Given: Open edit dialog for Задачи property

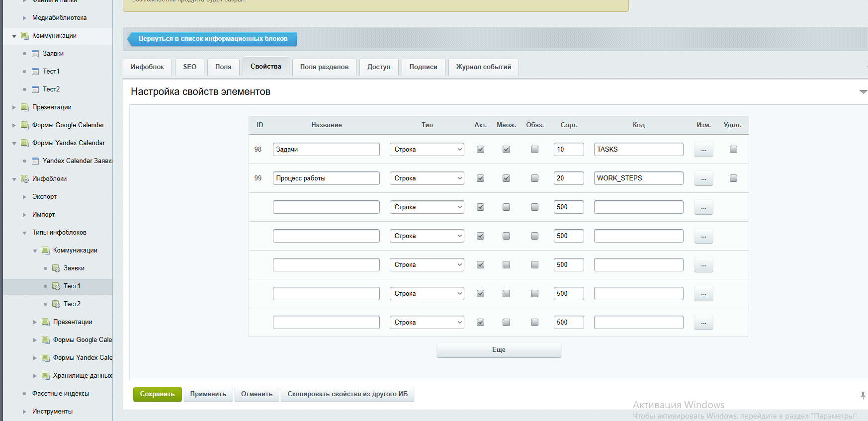Looking at the screenshot, I should 703,150.
